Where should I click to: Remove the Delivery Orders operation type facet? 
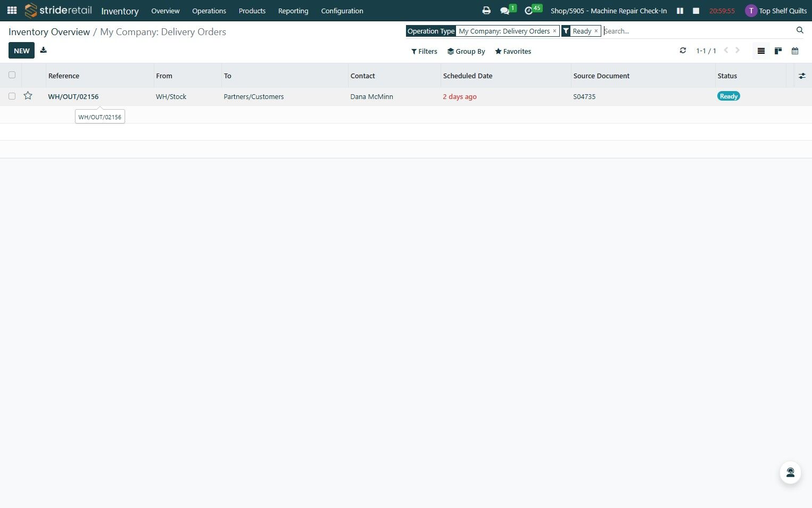coord(554,31)
